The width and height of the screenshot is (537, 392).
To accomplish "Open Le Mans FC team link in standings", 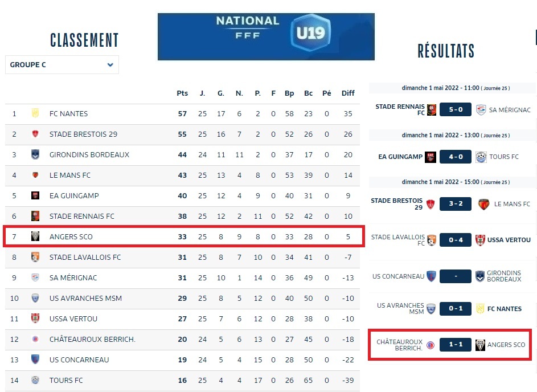I will coord(70,175).
